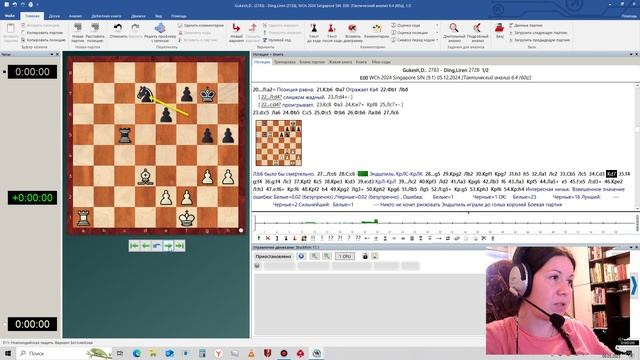The height and width of the screenshot is (360, 640).
Task: Open the Help ribbon tab
Action: (x=179, y=16)
